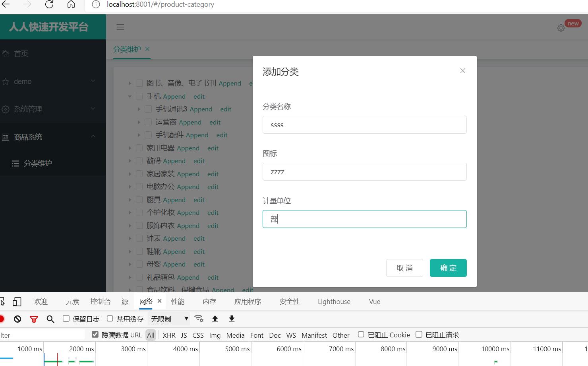Switch to the 控制台 DevTools tab

100,302
